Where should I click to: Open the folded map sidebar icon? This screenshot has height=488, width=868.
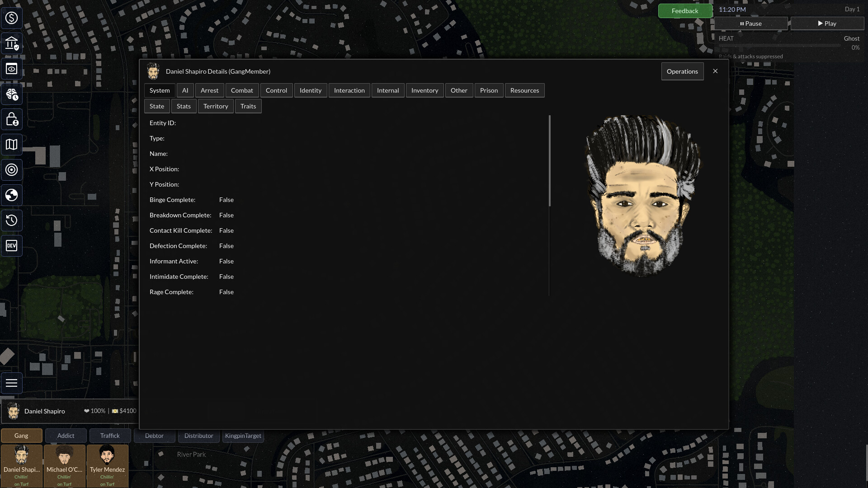click(11, 145)
